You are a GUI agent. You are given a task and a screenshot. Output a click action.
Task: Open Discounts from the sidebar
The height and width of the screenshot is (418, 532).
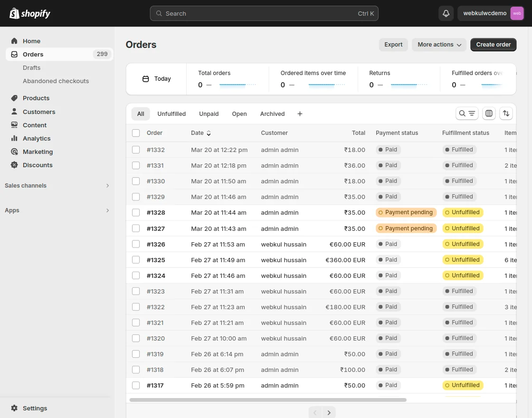38,165
